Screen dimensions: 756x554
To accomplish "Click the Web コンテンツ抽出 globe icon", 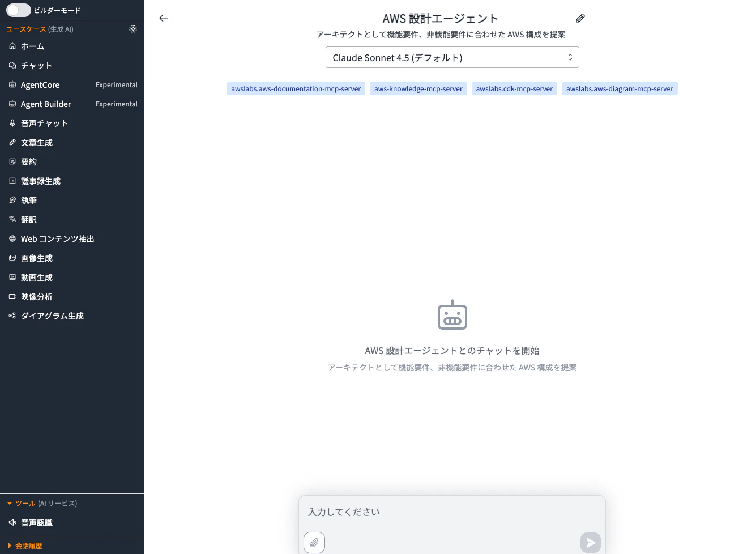I will (x=12, y=238).
